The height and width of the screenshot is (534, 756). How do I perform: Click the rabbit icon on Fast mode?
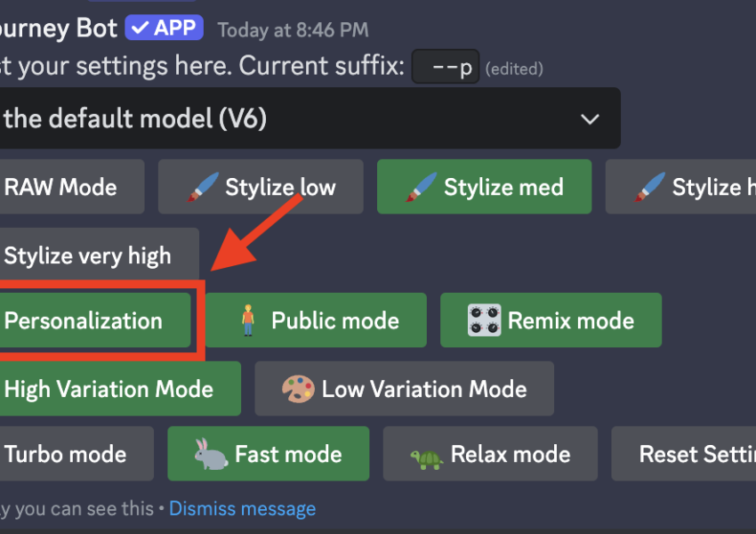tap(211, 454)
